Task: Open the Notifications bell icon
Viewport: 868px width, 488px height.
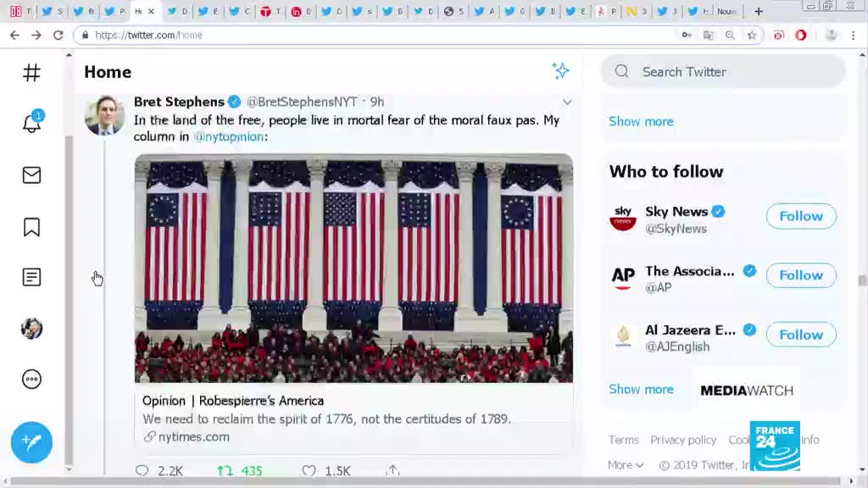Action: [x=31, y=122]
